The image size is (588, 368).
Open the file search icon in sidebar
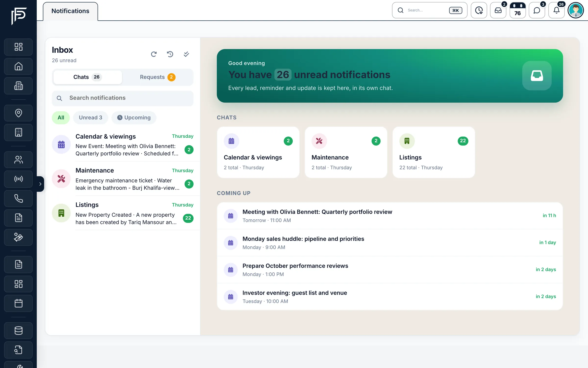pos(18,350)
